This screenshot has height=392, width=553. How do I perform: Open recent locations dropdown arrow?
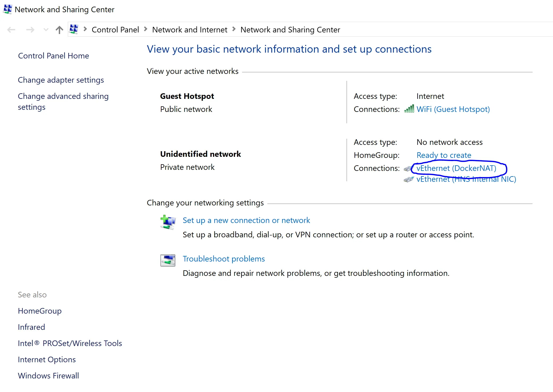click(46, 29)
